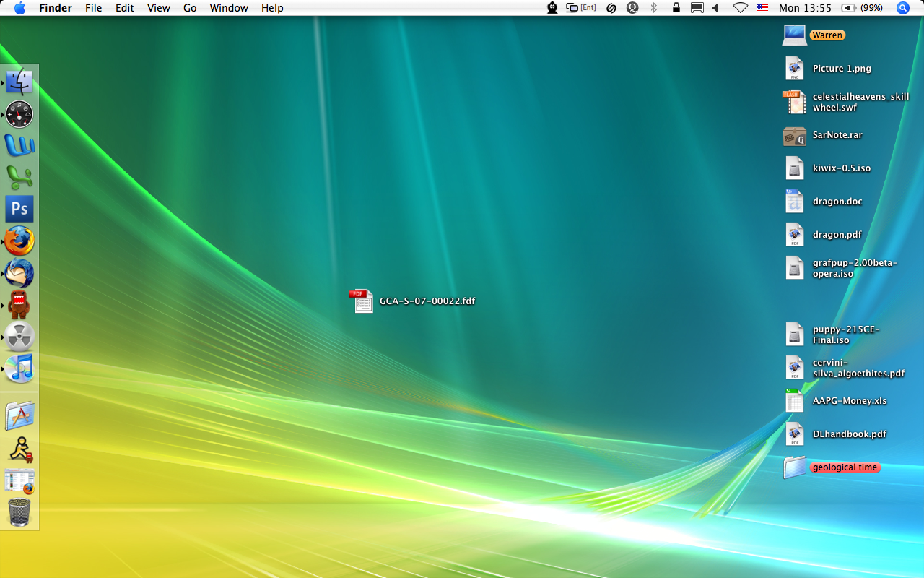Click the brown Domo monster dock icon
Screen dimensions: 924x578
pyautogui.click(x=19, y=304)
